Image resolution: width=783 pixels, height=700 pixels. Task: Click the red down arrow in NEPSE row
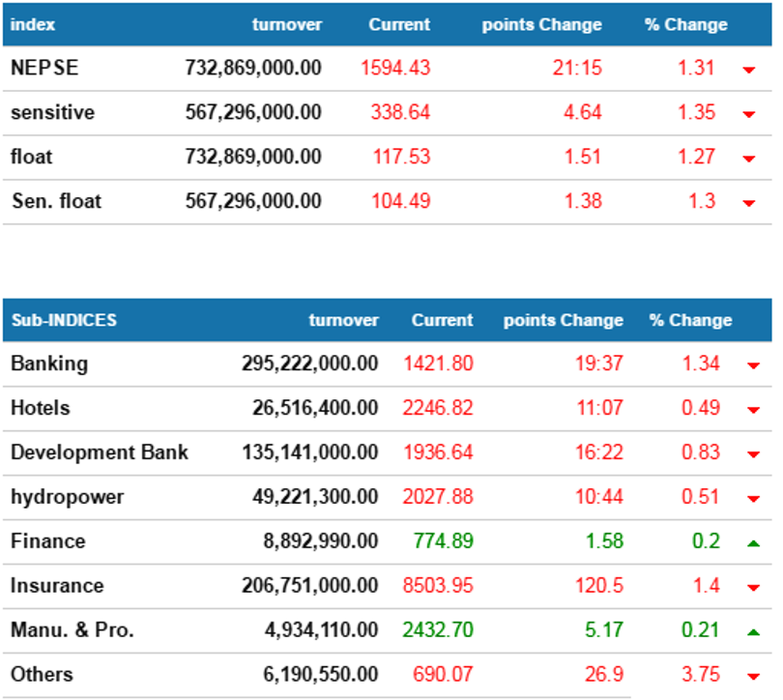click(x=748, y=70)
